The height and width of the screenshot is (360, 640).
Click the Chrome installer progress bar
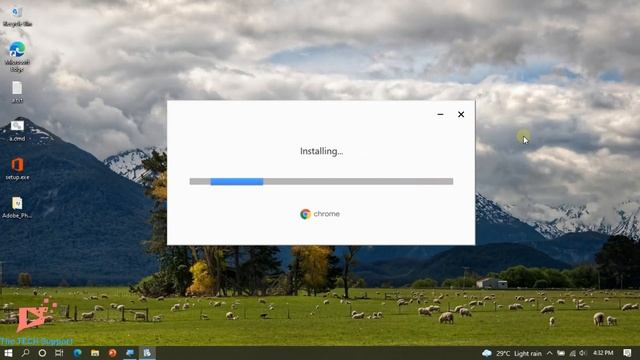[321, 182]
